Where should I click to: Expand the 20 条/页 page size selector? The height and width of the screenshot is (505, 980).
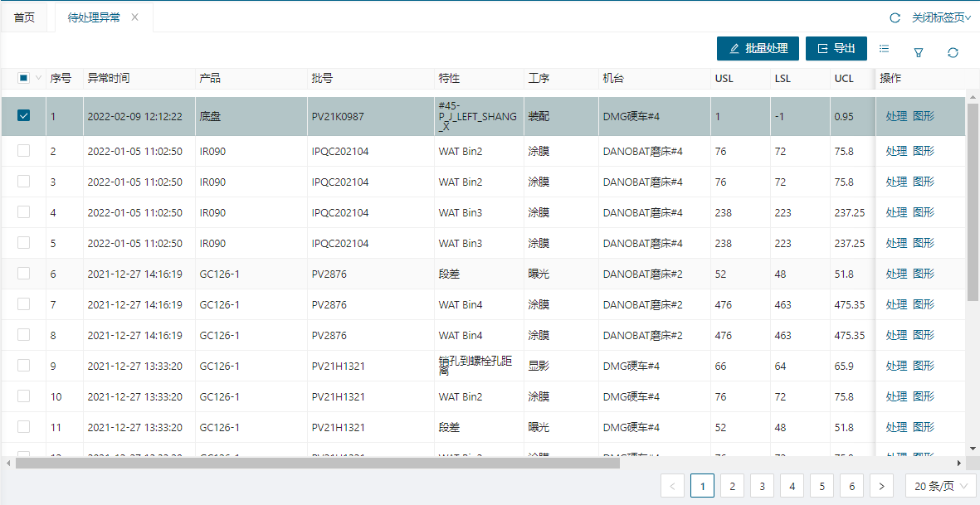[940, 486]
